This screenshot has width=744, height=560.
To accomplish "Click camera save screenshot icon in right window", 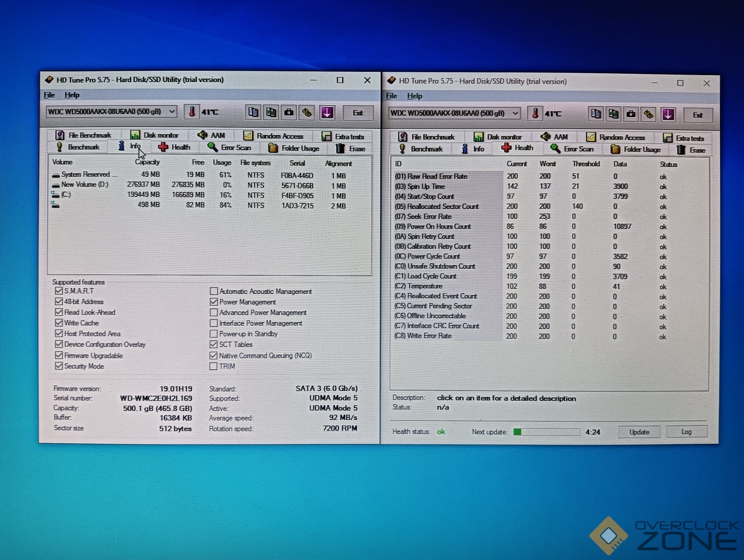I will [x=631, y=114].
